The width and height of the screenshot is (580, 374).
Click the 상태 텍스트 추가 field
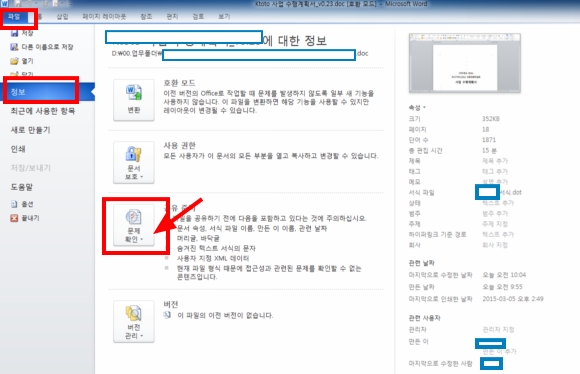[498, 203]
